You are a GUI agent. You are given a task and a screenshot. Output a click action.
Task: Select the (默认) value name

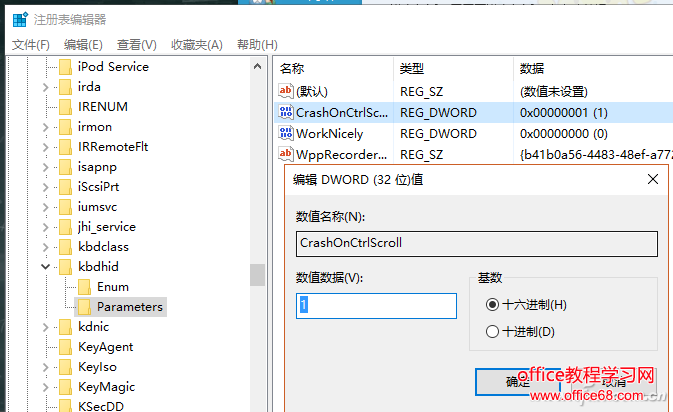click(312, 91)
